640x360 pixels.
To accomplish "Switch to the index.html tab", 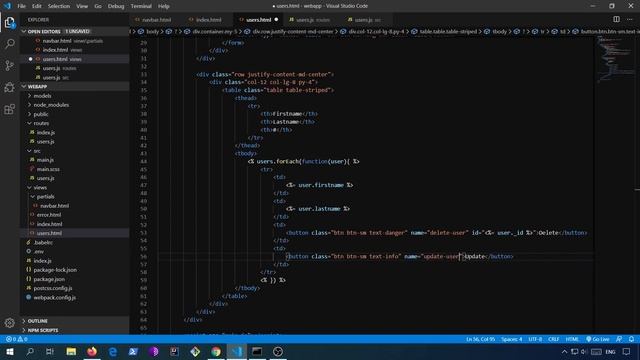I will click(x=208, y=20).
